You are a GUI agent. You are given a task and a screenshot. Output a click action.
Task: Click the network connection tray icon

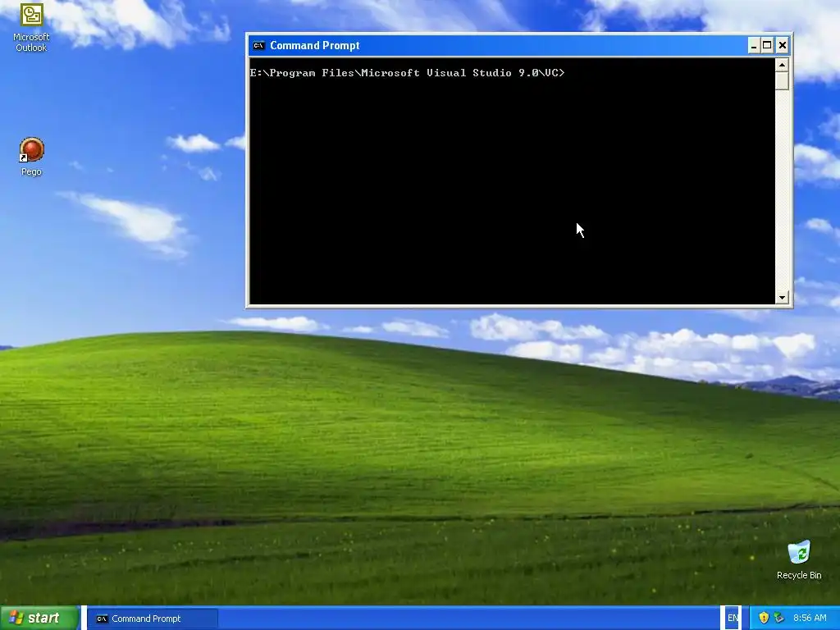pos(779,619)
